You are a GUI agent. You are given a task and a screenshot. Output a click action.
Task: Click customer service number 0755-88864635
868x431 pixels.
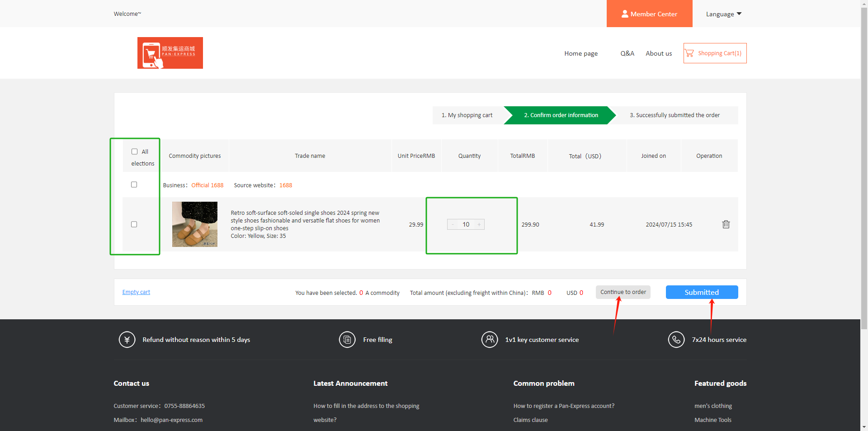coord(184,406)
